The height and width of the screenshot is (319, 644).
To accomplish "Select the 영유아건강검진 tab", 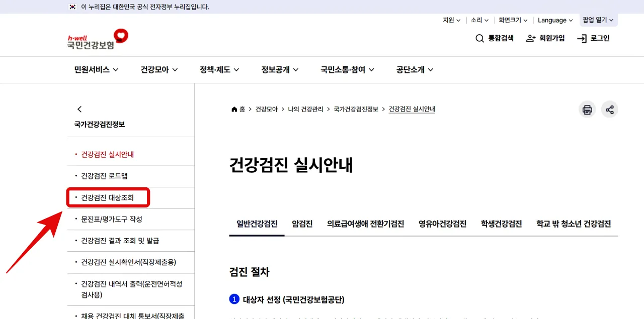I will click(x=442, y=224).
